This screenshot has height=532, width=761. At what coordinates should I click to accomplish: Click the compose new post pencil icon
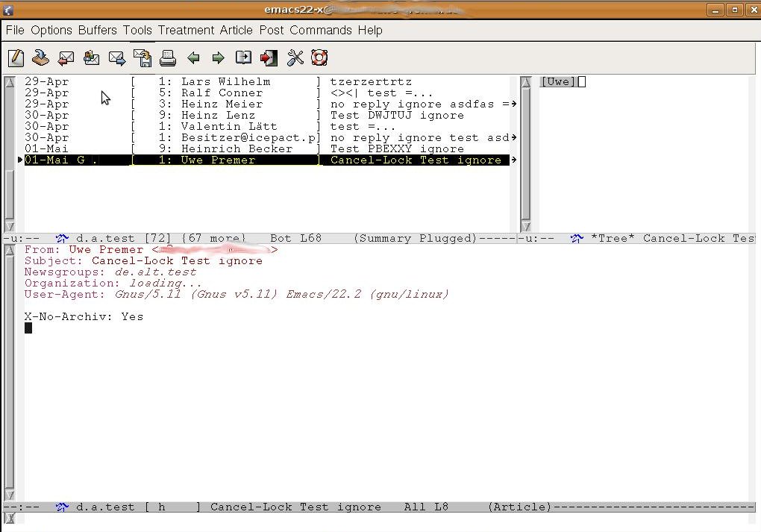tap(16, 58)
